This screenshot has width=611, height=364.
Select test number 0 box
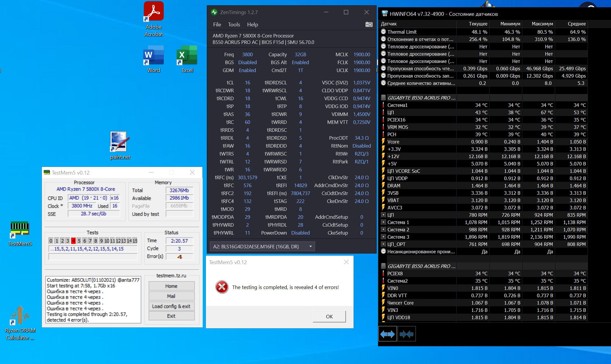51,241
